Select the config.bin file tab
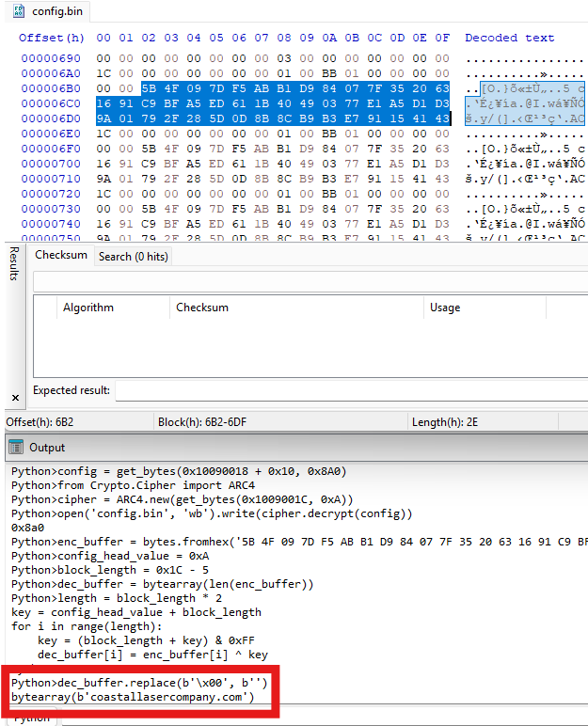 click(48, 11)
